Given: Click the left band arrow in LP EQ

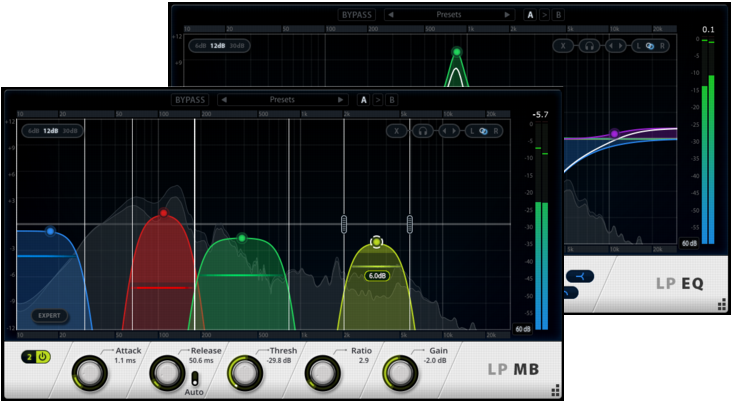Looking at the screenshot, I should click(x=611, y=46).
